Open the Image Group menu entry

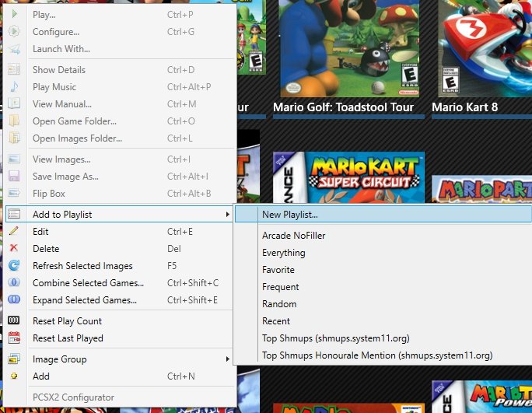tap(120, 359)
